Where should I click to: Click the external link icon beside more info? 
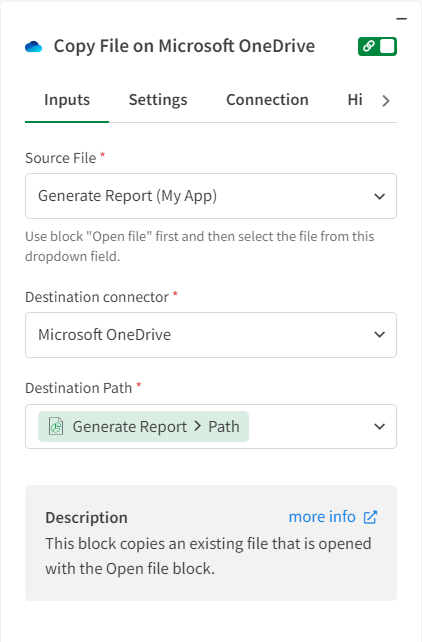(370, 517)
